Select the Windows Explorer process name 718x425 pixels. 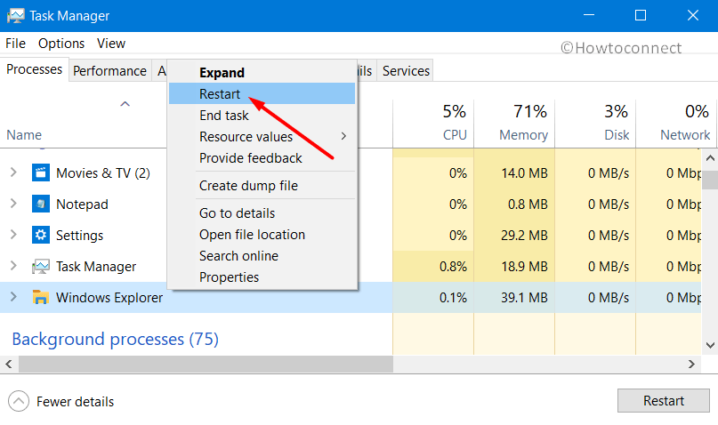click(109, 298)
